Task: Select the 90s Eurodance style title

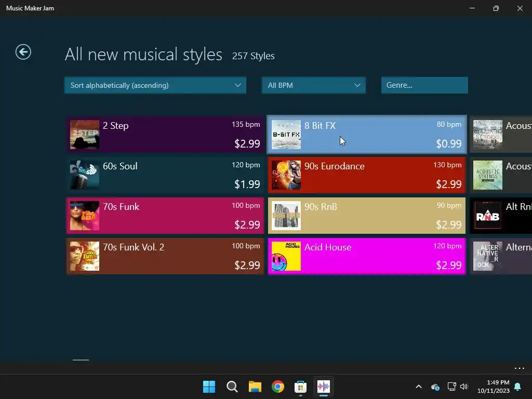Action: (x=334, y=166)
